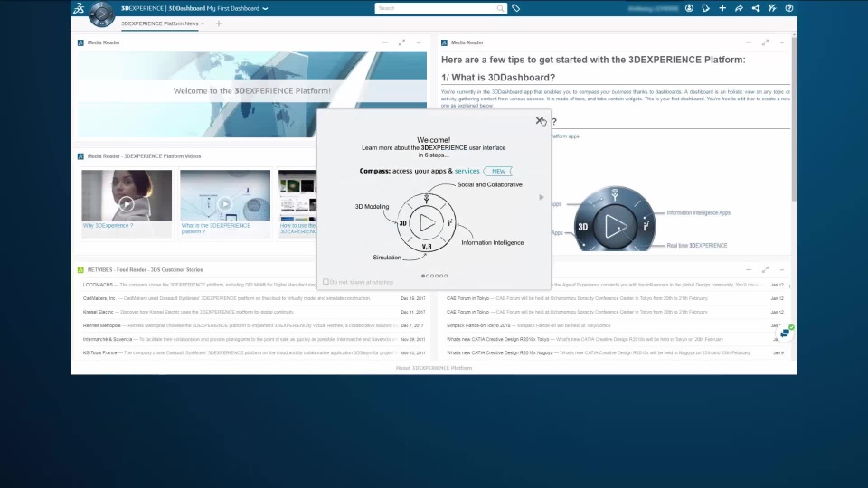Play 'What is the 3DEXPERIENCE platform ?' thumbnail

click(x=225, y=204)
